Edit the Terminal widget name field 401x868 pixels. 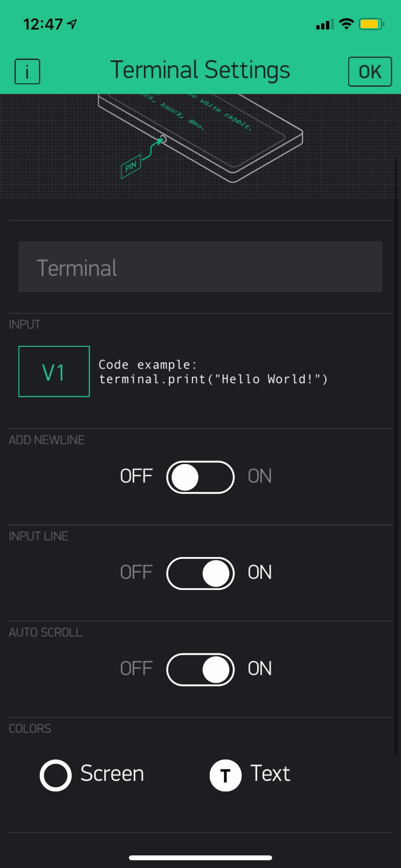click(200, 267)
